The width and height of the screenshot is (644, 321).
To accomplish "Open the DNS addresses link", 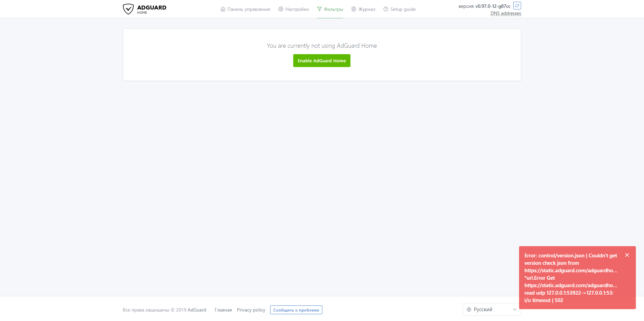I will click(506, 13).
